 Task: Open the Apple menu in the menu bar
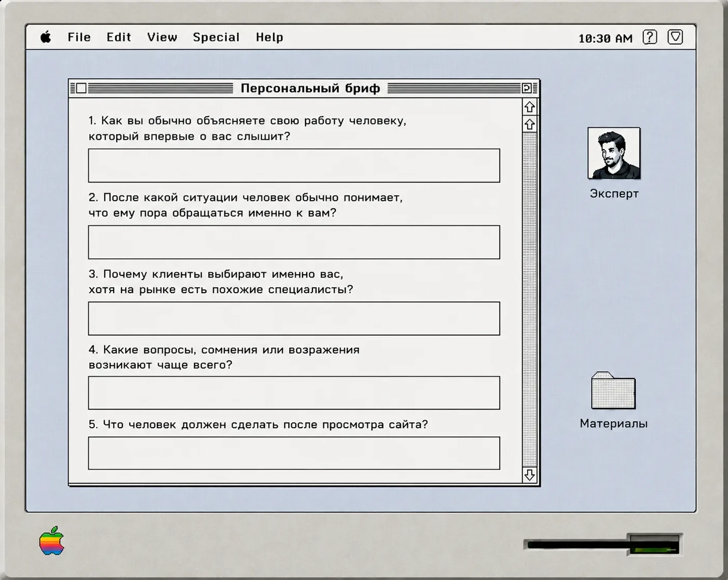pos(46,37)
